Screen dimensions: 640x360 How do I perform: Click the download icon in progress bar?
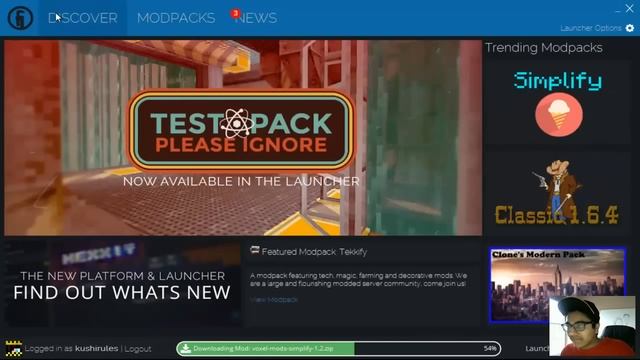pos(186,349)
